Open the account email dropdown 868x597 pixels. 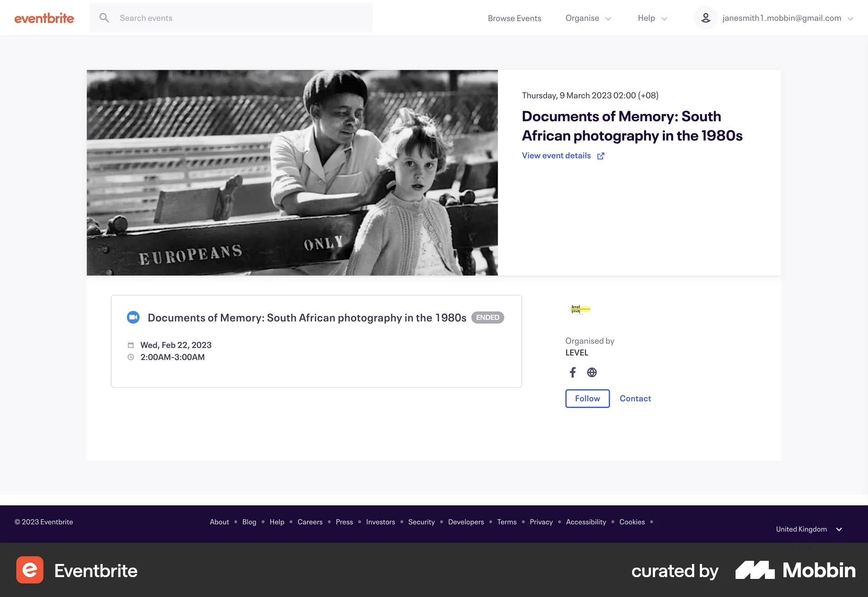tap(787, 18)
